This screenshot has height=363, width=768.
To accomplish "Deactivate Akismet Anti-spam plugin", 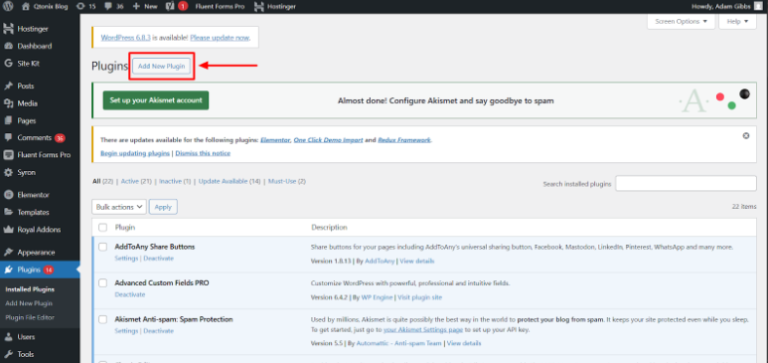I will point(158,331).
